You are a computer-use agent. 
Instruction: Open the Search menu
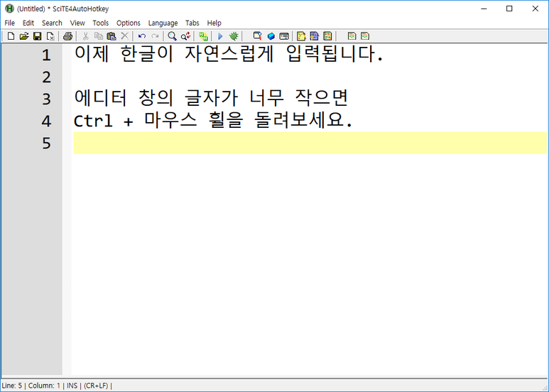pos(52,23)
